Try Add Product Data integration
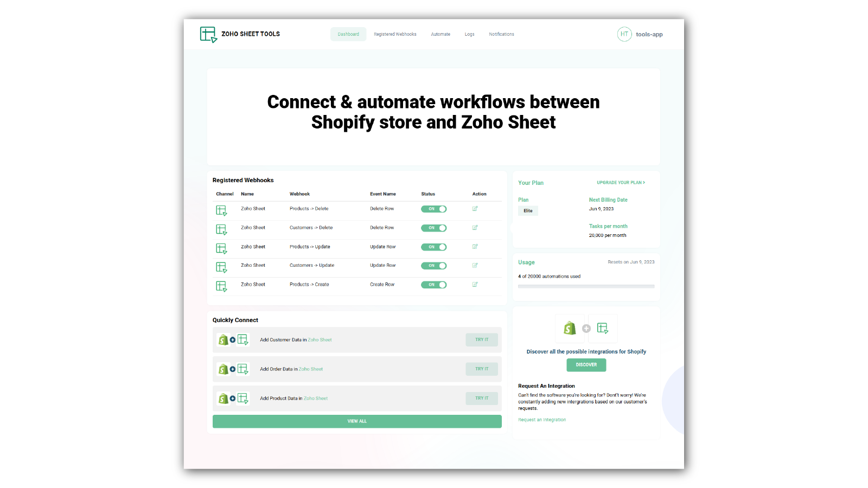 [482, 399]
